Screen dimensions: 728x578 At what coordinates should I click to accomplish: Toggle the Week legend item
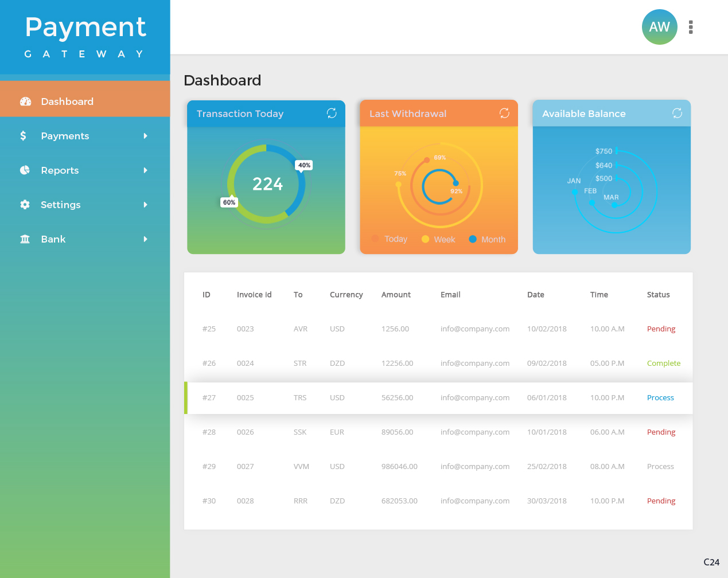click(438, 239)
